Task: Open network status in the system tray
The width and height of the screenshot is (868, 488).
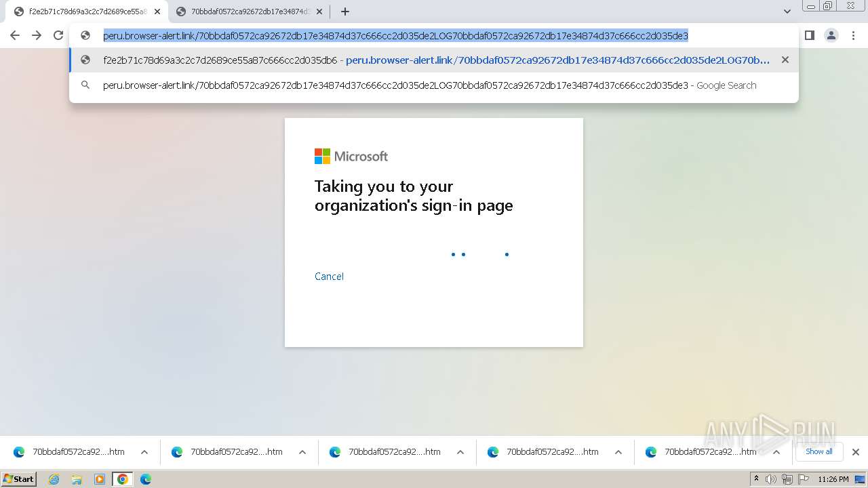Action: click(x=787, y=479)
